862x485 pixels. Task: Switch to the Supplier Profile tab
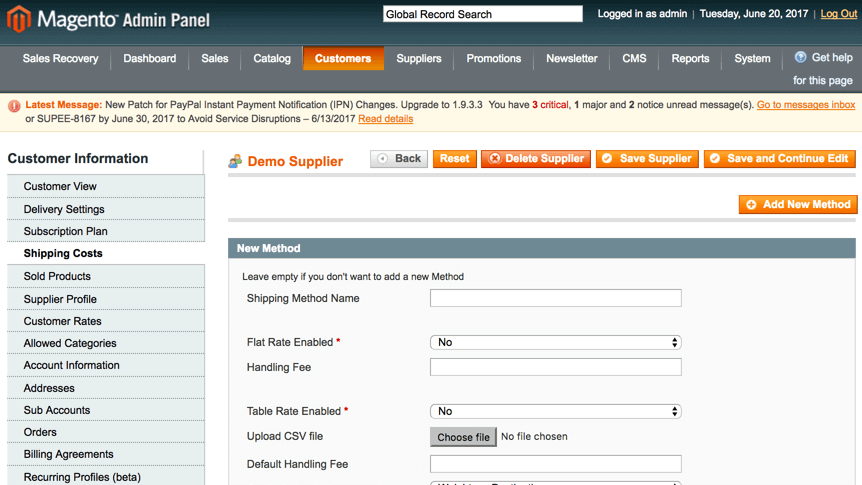(60, 299)
